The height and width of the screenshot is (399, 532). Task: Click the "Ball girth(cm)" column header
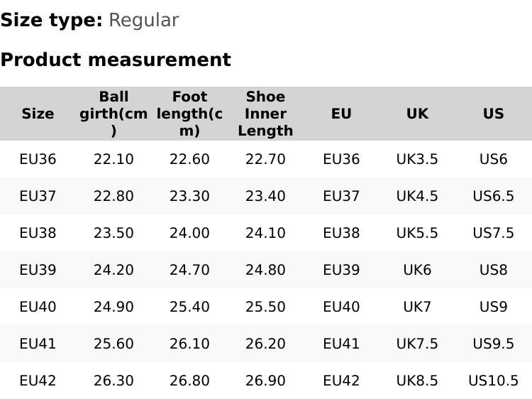coord(113,114)
